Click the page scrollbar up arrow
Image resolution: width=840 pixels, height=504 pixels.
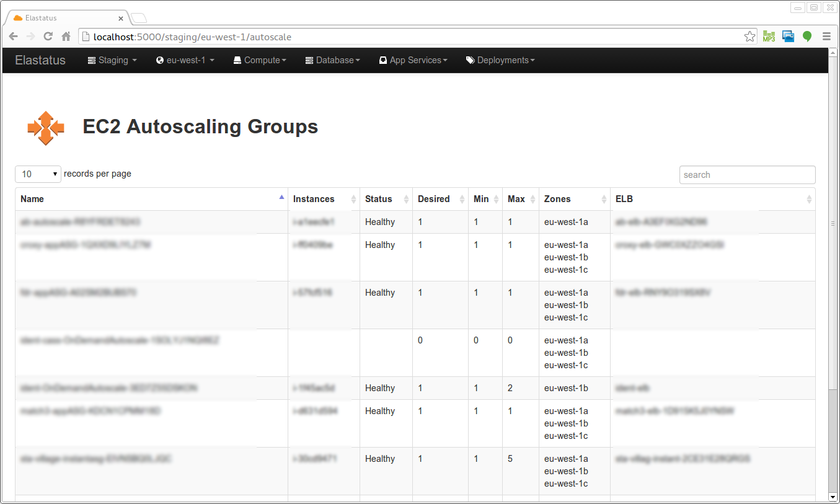click(833, 52)
